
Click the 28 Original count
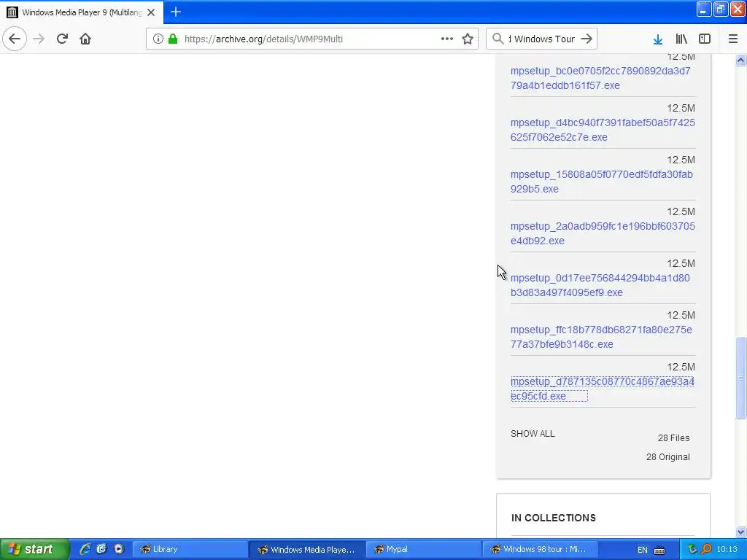coord(668,457)
